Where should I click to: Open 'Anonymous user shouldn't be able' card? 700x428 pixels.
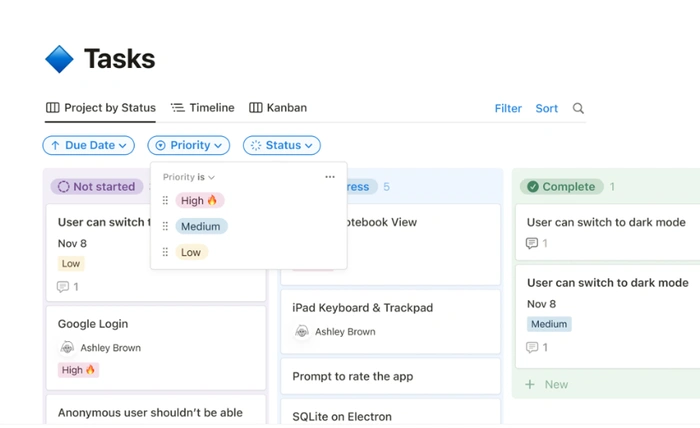(x=156, y=411)
